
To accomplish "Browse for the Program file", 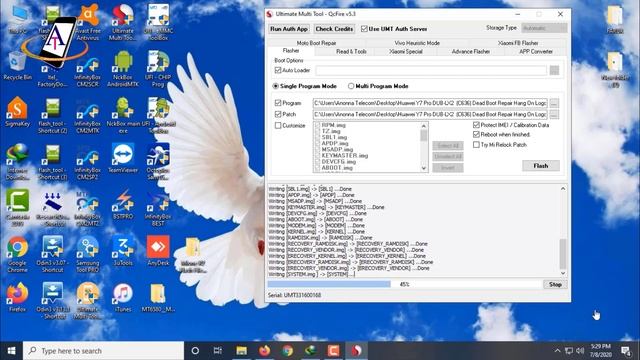I will click(x=553, y=103).
